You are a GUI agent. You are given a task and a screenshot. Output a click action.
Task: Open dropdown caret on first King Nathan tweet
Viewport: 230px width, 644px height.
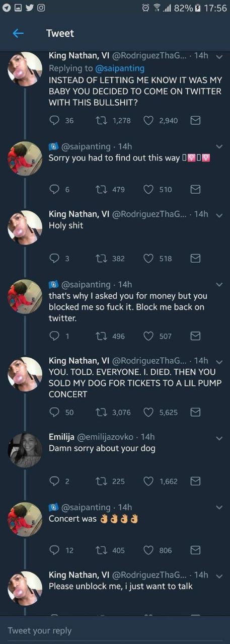(219, 57)
